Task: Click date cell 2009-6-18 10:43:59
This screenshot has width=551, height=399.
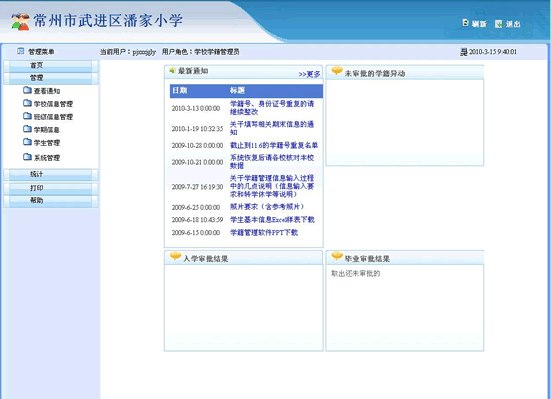Action: tap(197, 220)
